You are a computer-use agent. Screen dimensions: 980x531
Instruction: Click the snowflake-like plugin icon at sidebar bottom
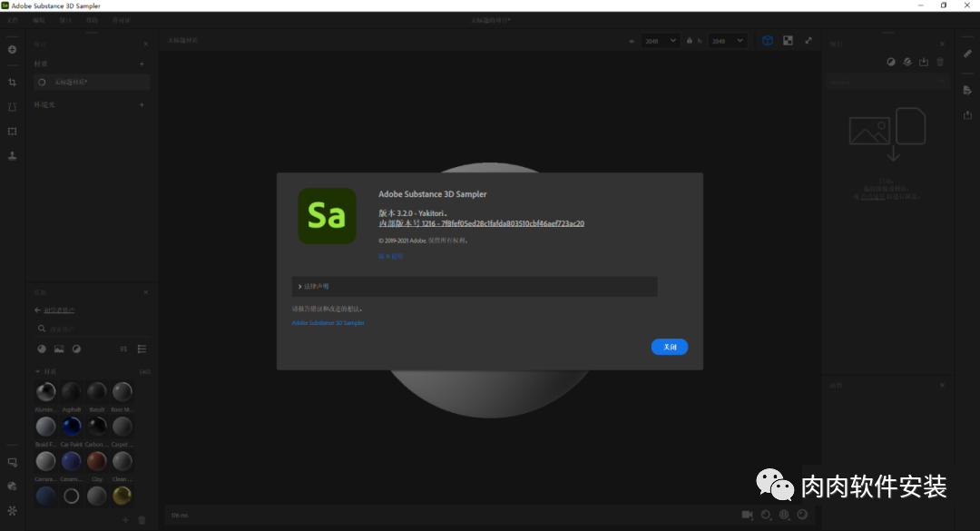point(12,511)
